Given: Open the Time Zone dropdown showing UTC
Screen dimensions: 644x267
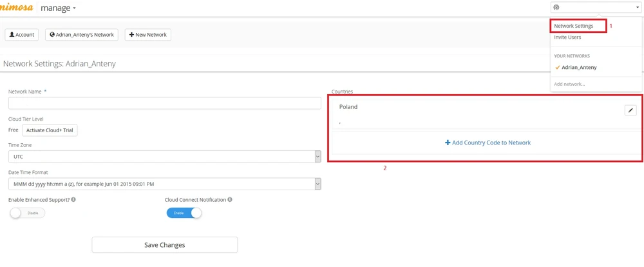Looking at the screenshot, I should pos(164,157).
